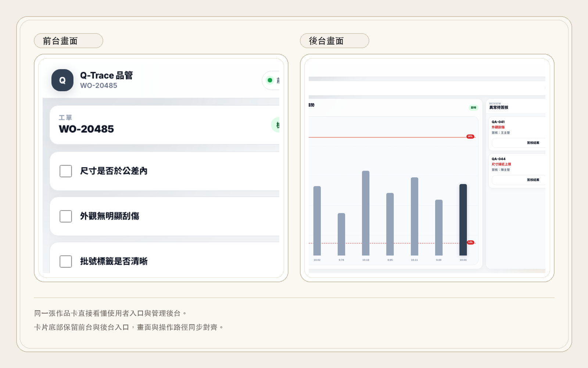Click the QA-041 case ID
The height and width of the screenshot is (368, 588).
[498, 122]
